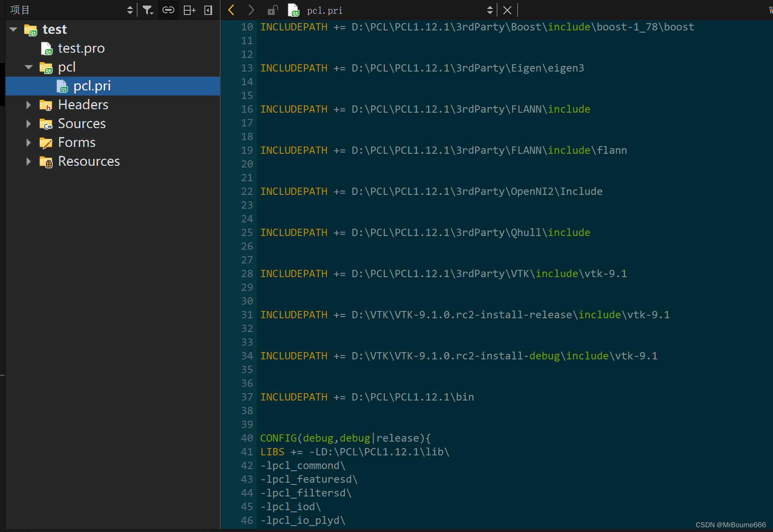The width and height of the screenshot is (773, 532).
Task: Click the pcl folder Qt icon
Action: [46, 67]
